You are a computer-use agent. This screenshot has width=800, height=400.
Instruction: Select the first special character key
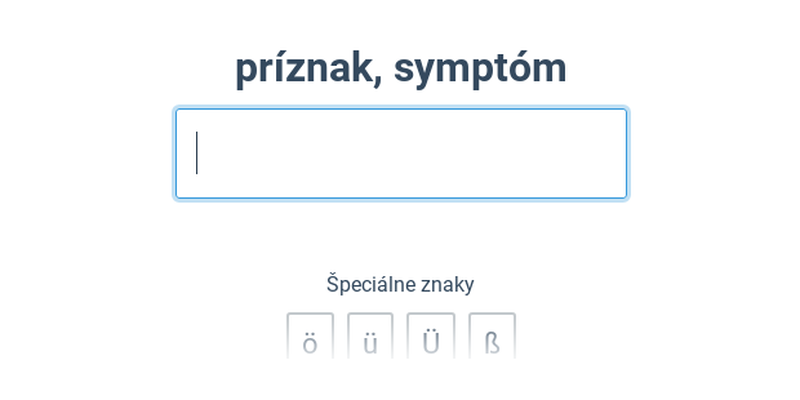click(x=310, y=337)
